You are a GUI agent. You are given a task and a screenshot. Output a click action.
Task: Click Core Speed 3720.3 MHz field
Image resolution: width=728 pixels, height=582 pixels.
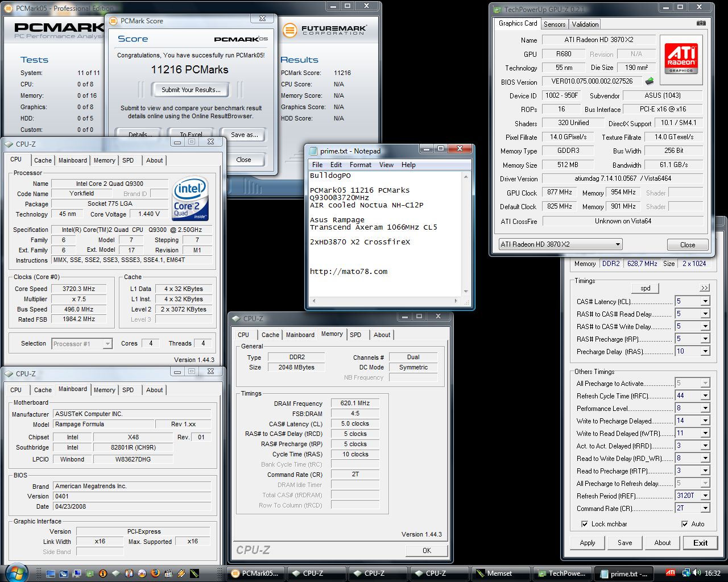tap(78, 289)
